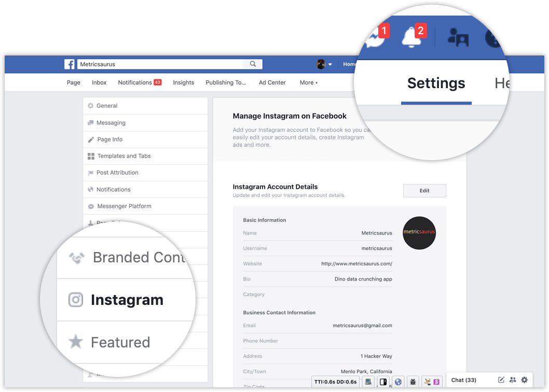The height and width of the screenshot is (392, 549).
Task: Click the search magnifier icon
Action: tap(253, 64)
